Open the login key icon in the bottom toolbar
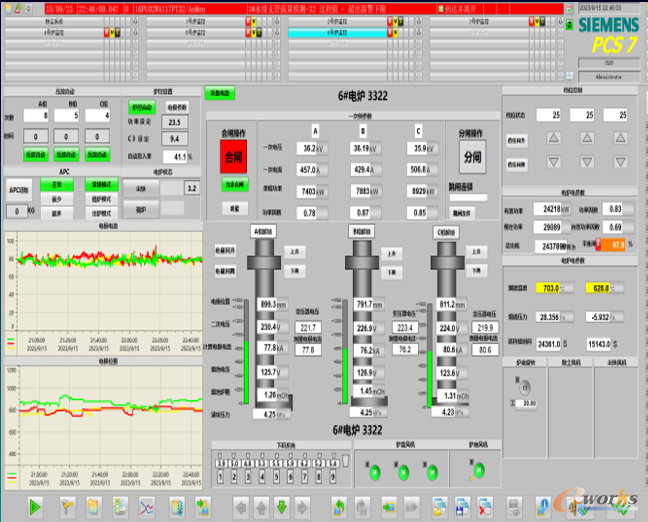 tap(67, 507)
